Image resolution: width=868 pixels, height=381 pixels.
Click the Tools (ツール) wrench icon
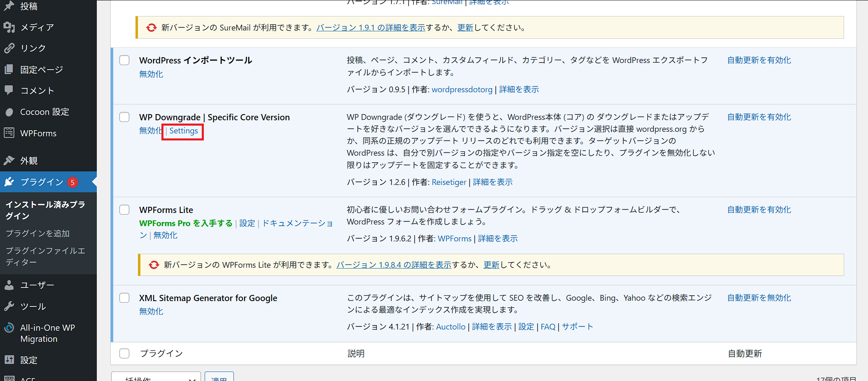[x=9, y=306]
